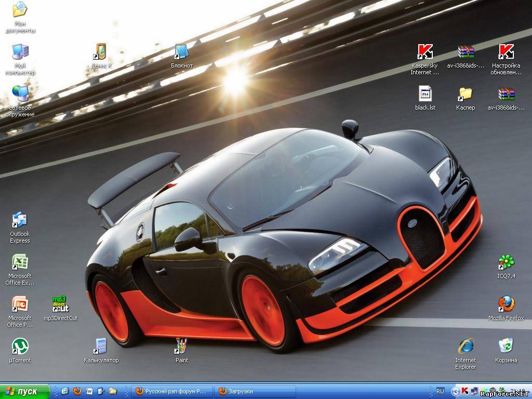The width and height of the screenshot is (532, 399).
Task: Open the Мой компьютер desktop icon
Action: (20, 52)
